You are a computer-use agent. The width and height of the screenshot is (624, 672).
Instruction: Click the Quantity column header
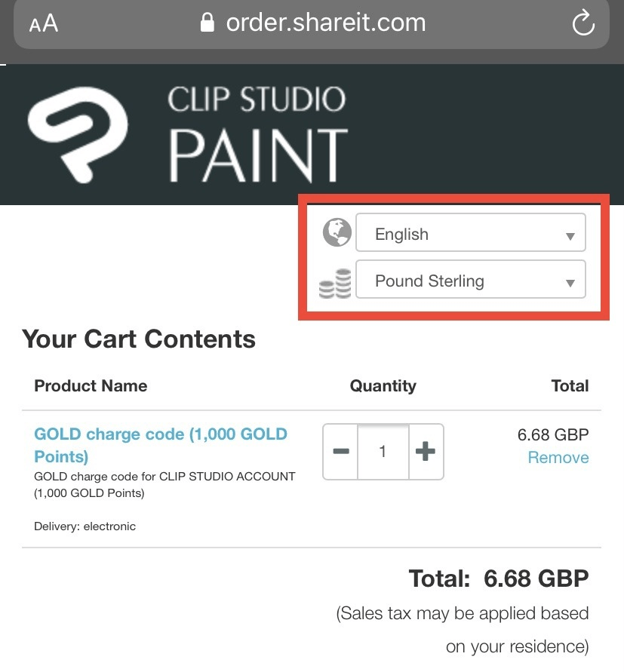[383, 386]
